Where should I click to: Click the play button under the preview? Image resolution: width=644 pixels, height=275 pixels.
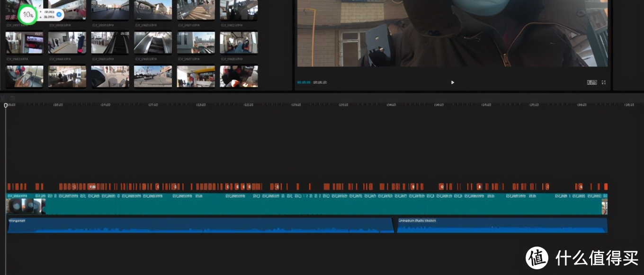(452, 82)
